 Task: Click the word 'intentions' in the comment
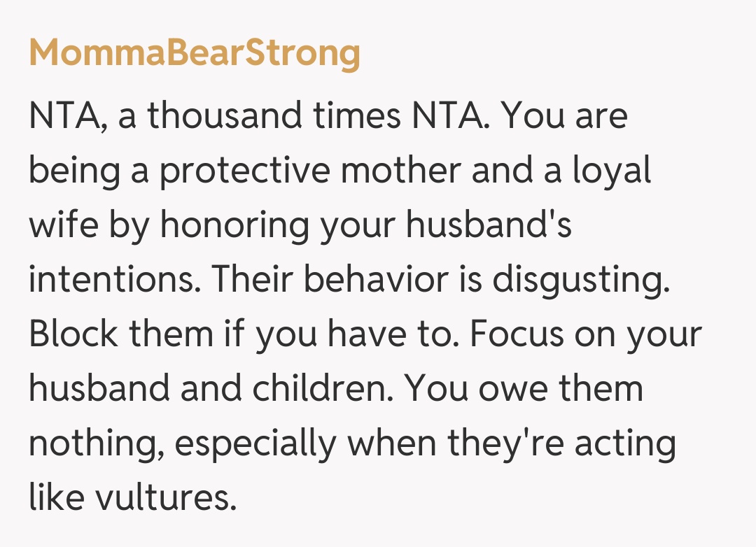coord(113,280)
